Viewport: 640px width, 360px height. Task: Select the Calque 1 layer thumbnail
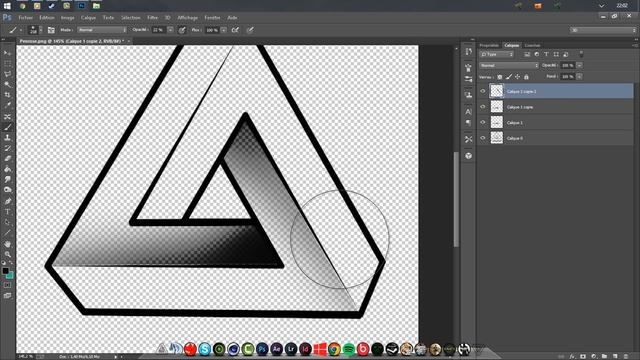tap(497, 122)
